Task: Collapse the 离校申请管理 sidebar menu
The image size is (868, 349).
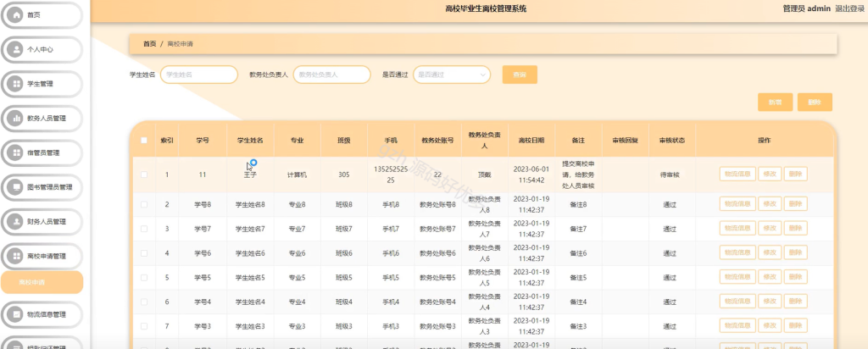Action: coord(42,256)
